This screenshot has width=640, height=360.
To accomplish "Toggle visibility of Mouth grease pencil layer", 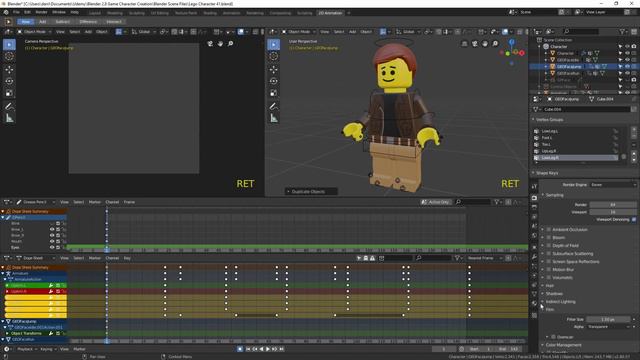I will point(52,241).
